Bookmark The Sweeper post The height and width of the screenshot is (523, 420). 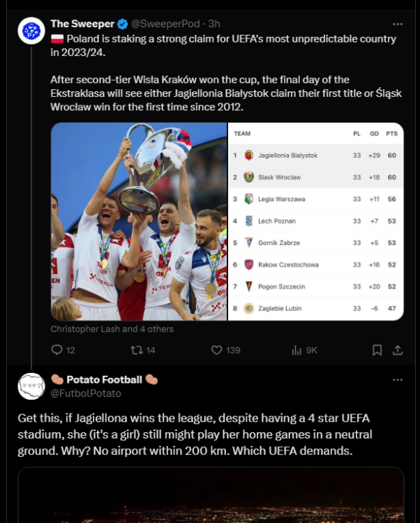(x=377, y=350)
